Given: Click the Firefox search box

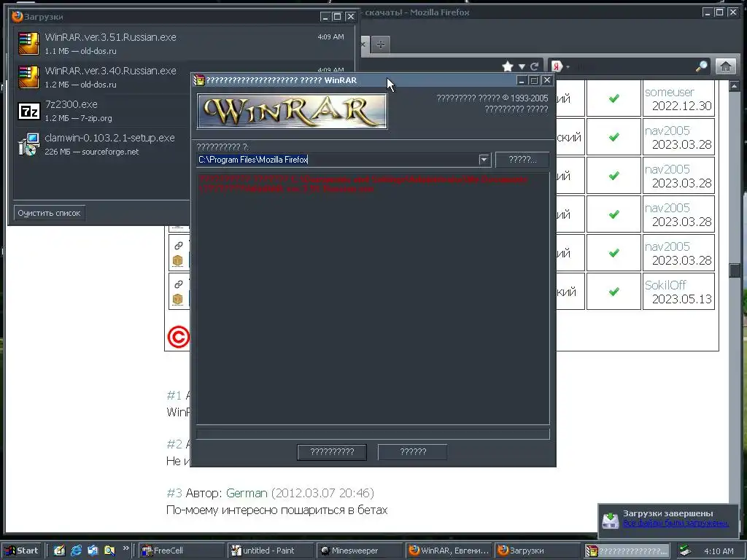Looking at the screenshot, I should pyautogui.click(x=634, y=66).
